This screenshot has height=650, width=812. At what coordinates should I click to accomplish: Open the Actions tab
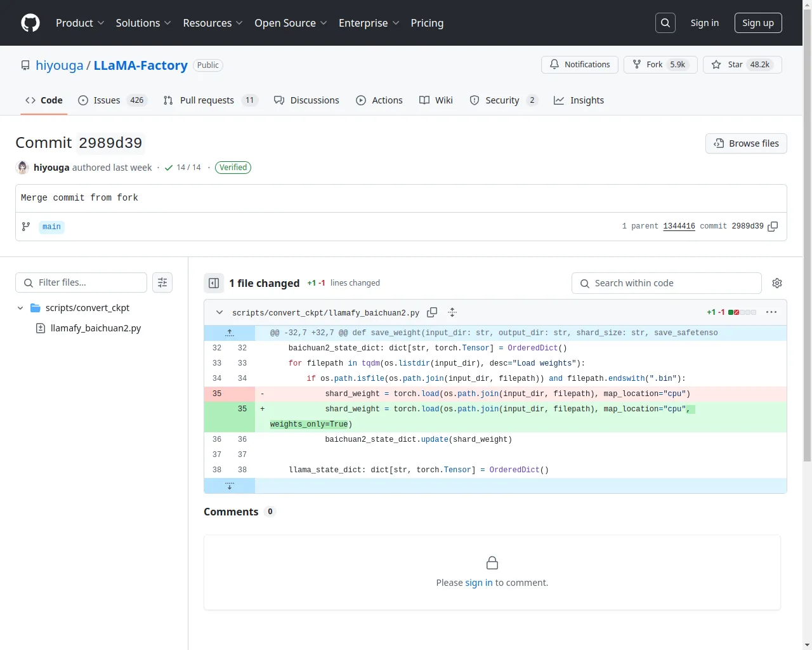coord(379,100)
